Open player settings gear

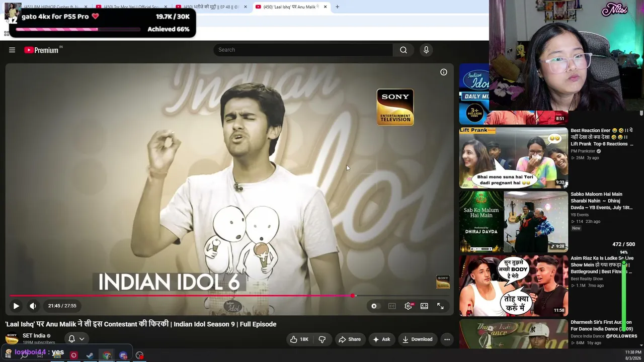(408, 306)
